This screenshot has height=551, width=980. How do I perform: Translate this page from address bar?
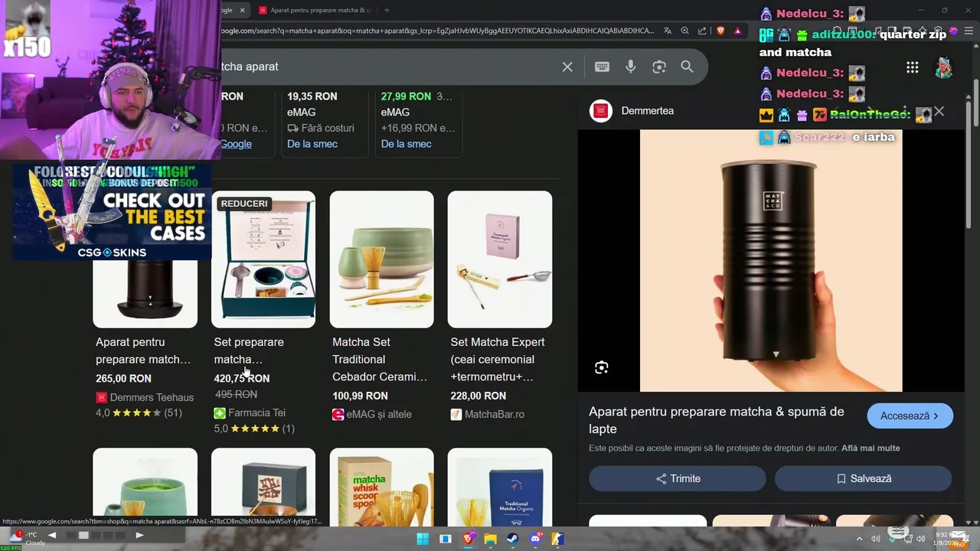pos(668,31)
